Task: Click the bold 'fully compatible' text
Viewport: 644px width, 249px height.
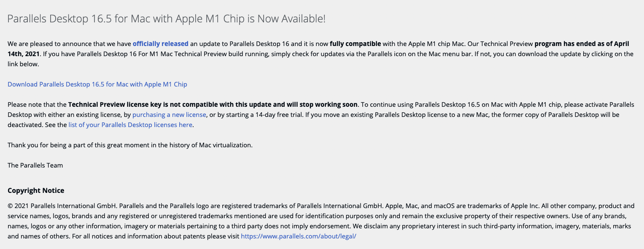Action: tap(355, 43)
